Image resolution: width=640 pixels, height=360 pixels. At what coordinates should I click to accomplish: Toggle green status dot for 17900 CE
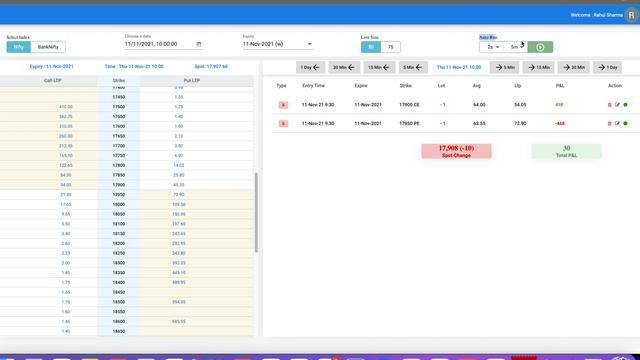tap(625, 105)
